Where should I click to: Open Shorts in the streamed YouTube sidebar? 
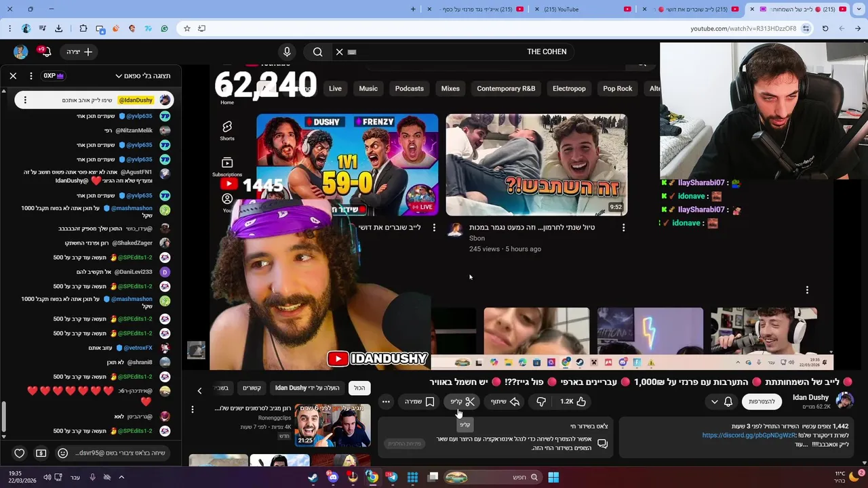point(227,131)
